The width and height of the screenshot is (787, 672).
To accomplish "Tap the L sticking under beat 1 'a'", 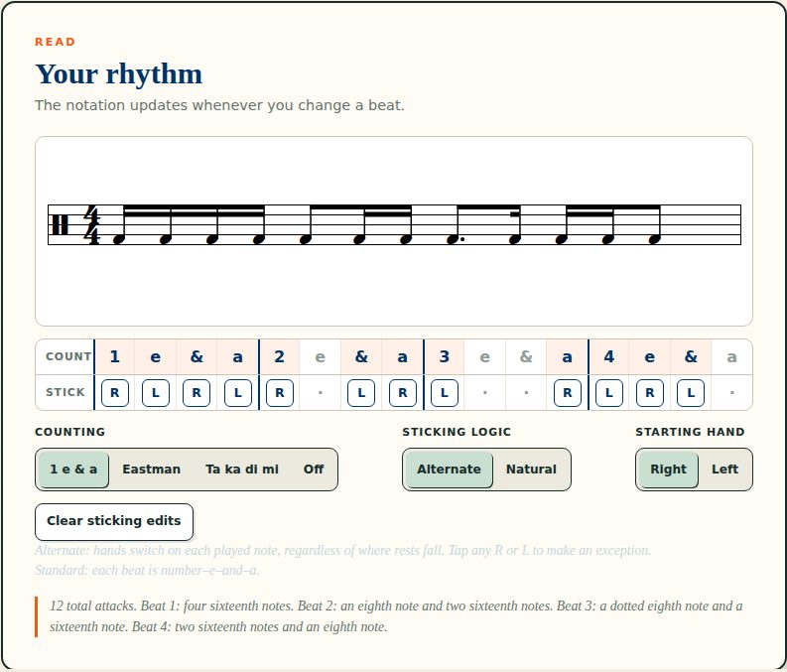I will point(238,393).
